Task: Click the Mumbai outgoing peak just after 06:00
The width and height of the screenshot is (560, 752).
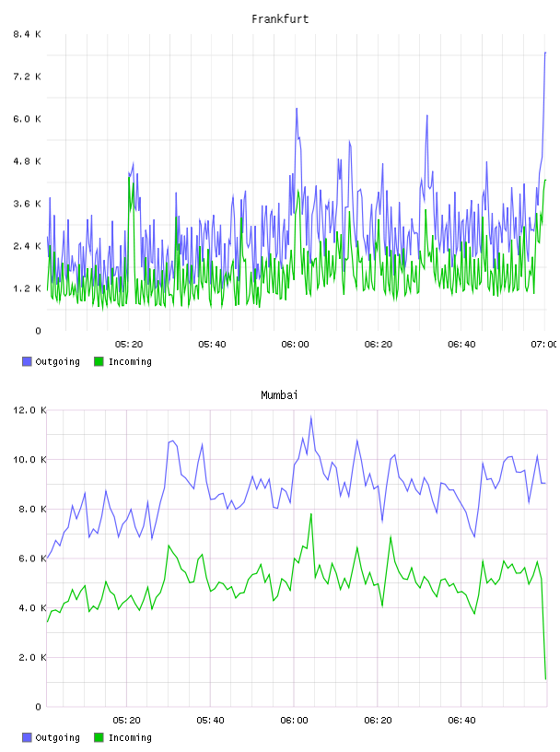Action: (x=310, y=417)
